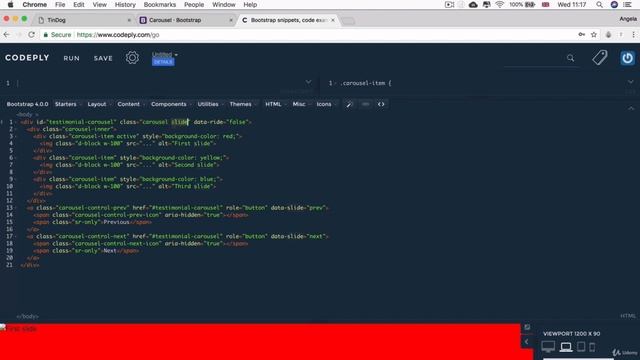640x360 pixels.
Task: Reload the page in Chrome
Action: (31, 35)
